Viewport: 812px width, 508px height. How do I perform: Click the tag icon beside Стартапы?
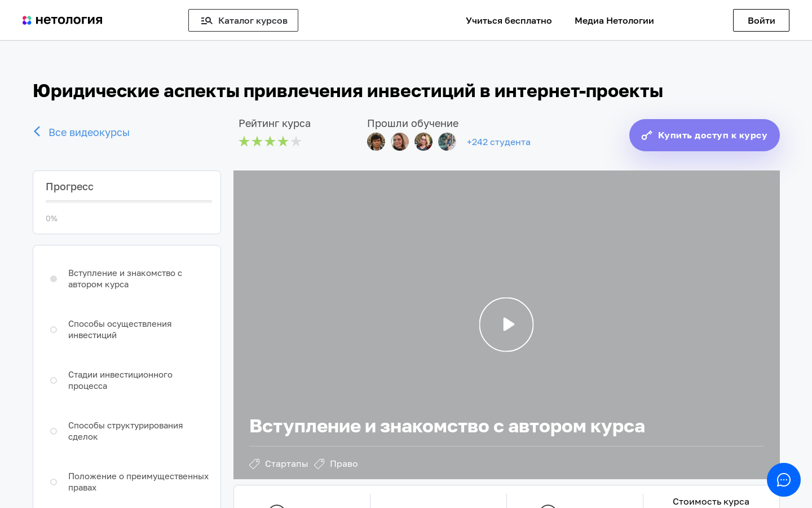pos(254,464)
